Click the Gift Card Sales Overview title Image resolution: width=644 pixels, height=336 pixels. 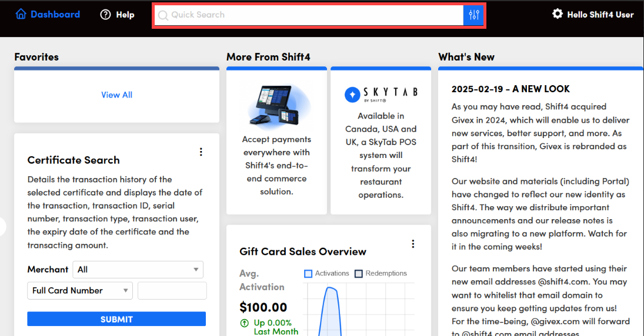303,251
